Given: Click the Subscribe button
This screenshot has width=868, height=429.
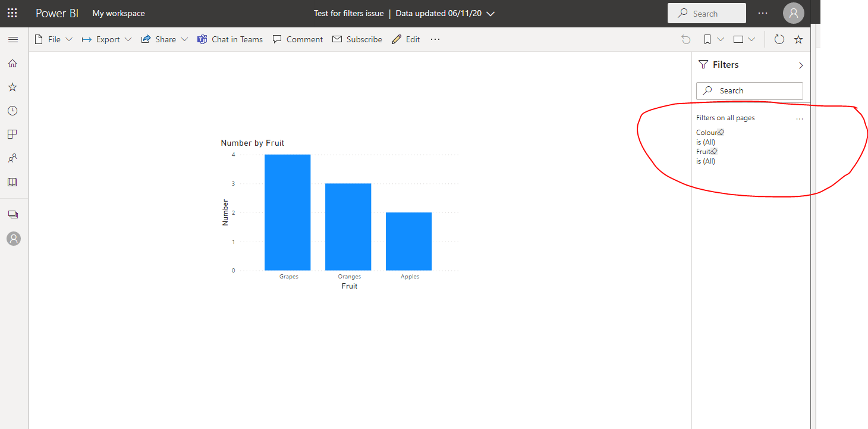Looking at the screenshot, I should click(357, 39).
